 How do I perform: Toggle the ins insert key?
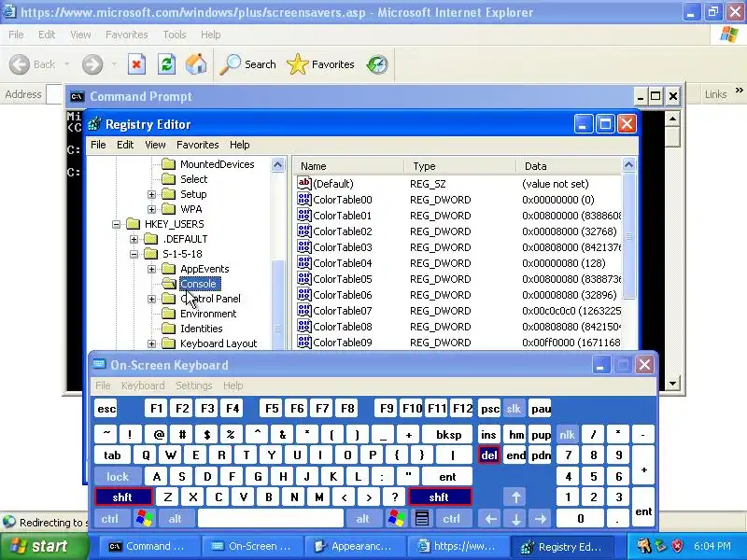point(488,434)
